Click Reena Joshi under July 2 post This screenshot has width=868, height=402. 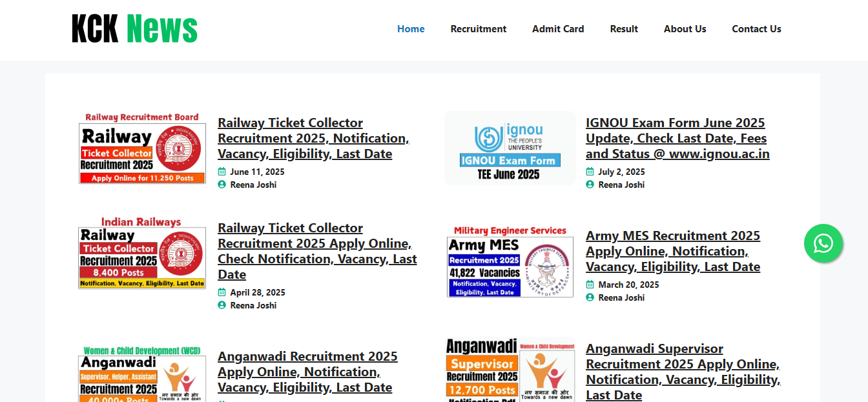coord(621,185)
